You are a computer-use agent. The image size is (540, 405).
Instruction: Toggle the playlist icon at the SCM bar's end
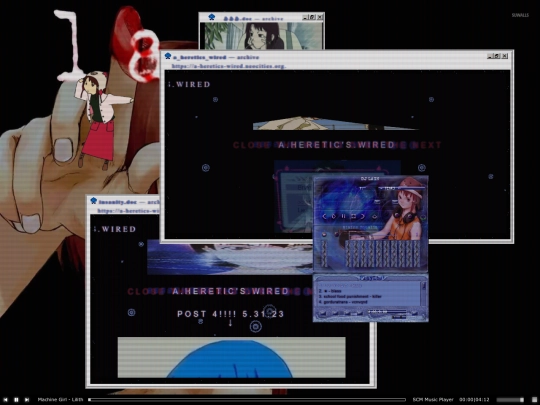[534, 399]
